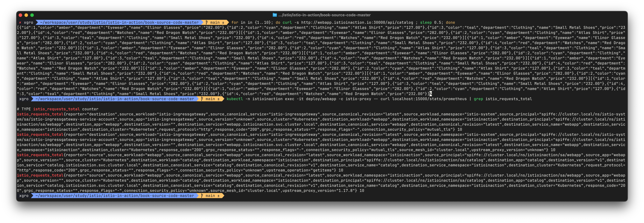Click the git branch segment beside the for-loop command
Viewport: 644px width, 223px height.
click(215, 22)
